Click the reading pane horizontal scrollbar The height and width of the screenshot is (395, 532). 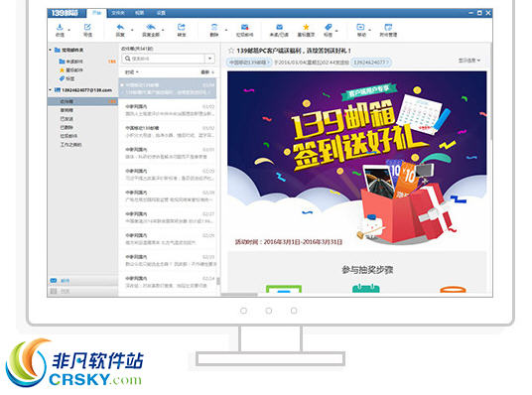point(239,294)
